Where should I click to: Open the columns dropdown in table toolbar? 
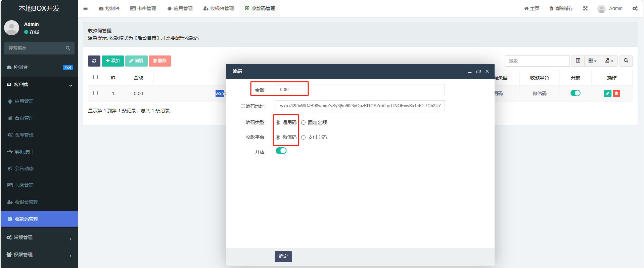(x=592, y=61)
